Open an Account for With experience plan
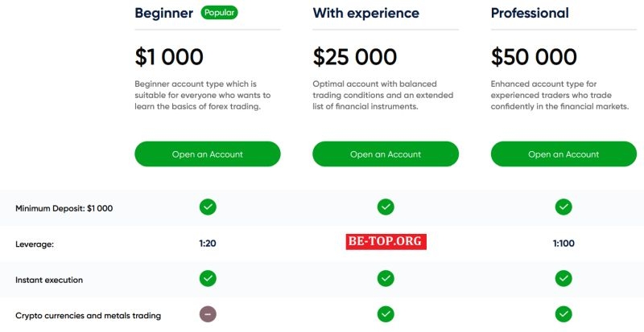This screenshot has height=332, width=644. 386,154
